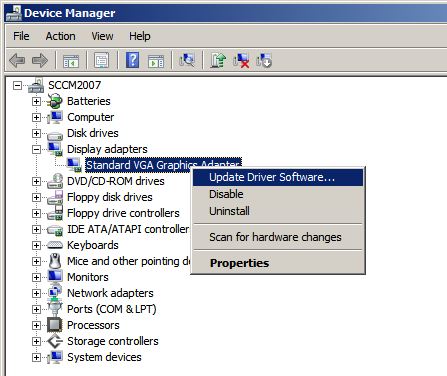Click Scan for hardware changes toolbar icon

[x=187, y=60]
